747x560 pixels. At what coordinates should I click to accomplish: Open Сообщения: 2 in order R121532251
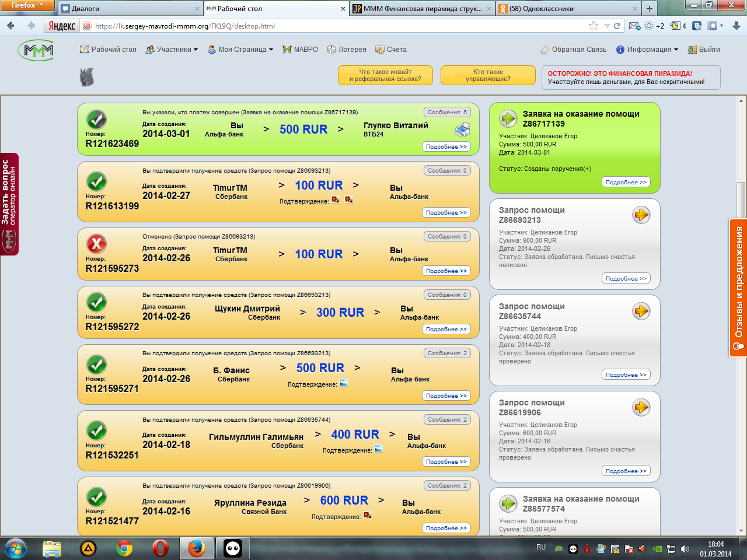point(447,419)
